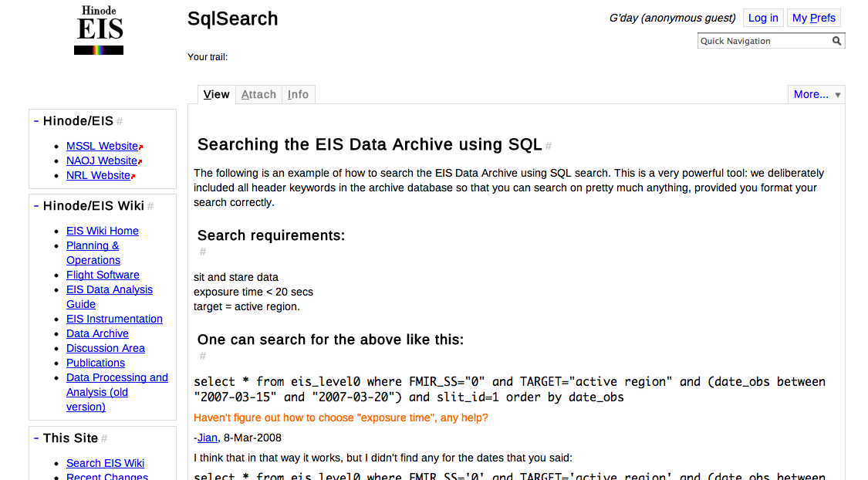Open the MSSL Website link
The width and height of the screenshot is (868, 480).
pos(102,146)
